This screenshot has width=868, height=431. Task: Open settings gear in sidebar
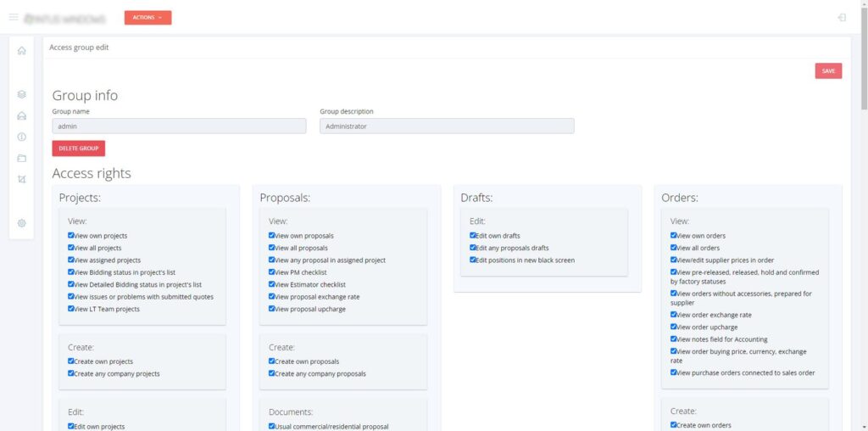(21, 223)
